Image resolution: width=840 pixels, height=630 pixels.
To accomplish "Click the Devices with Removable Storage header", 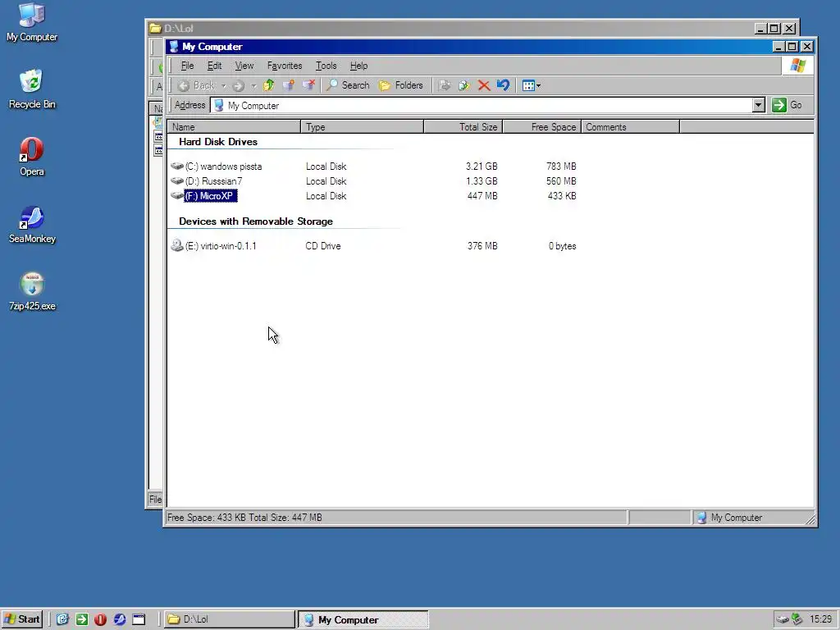I will (256, 221).
